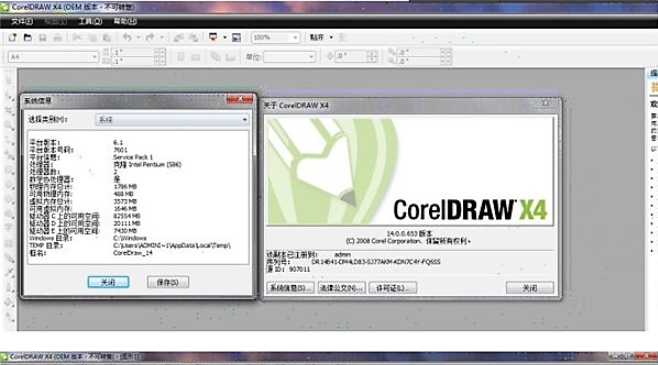Click the 保存(S) button
658x365 pixels.
pyautogui.click(x=168, y=282)
